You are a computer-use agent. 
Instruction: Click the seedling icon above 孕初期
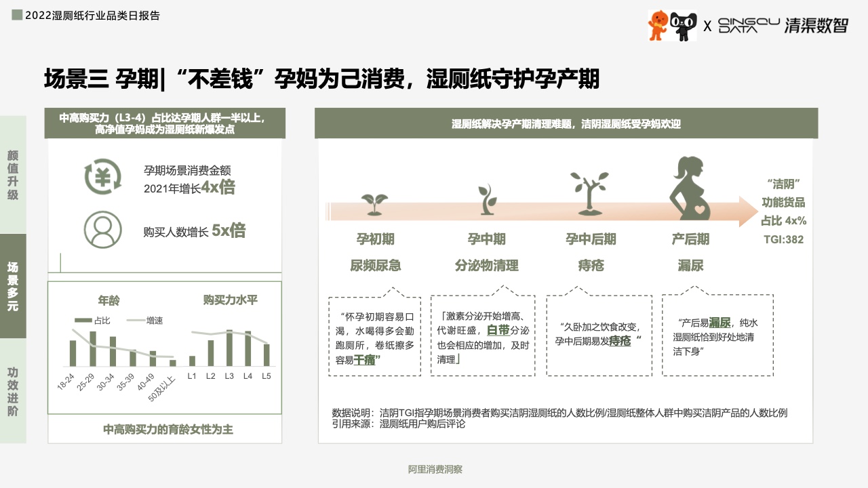[374, 203]
